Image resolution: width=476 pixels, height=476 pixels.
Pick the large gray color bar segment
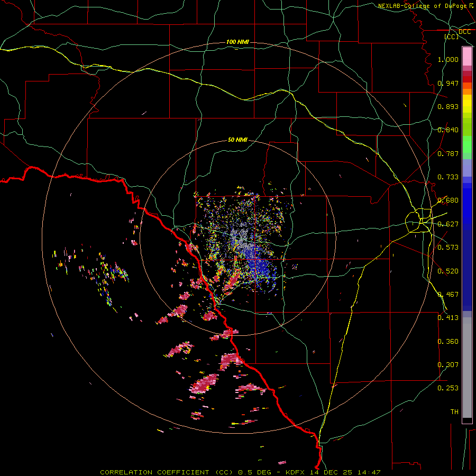click(x=467, y=368)
